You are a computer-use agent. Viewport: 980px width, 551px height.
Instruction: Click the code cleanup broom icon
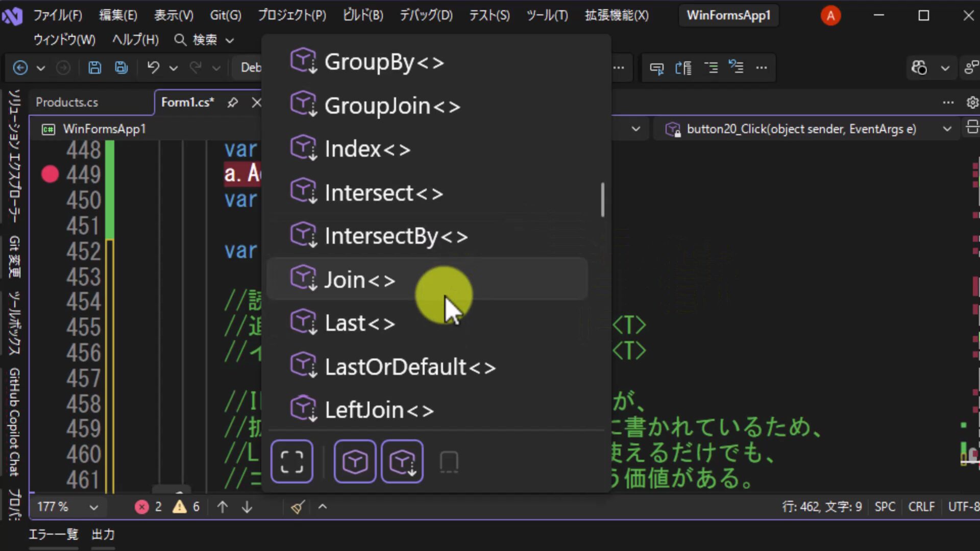tap(298, 507)
